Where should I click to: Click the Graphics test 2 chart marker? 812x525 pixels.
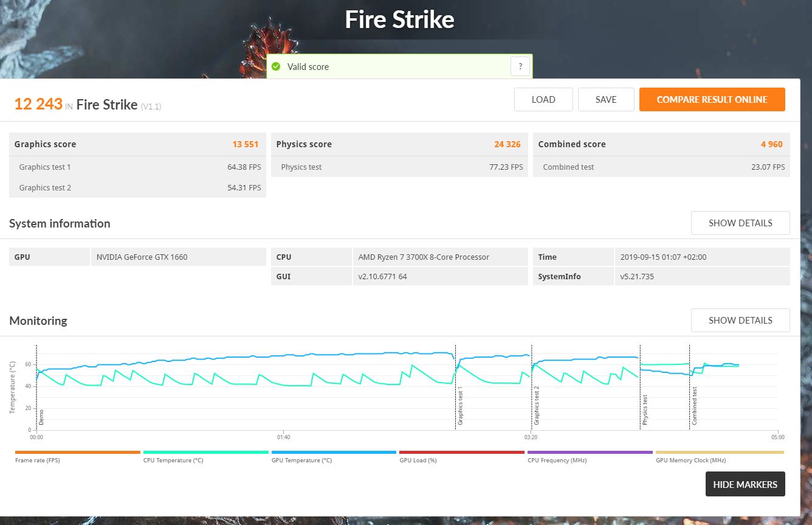537,405
